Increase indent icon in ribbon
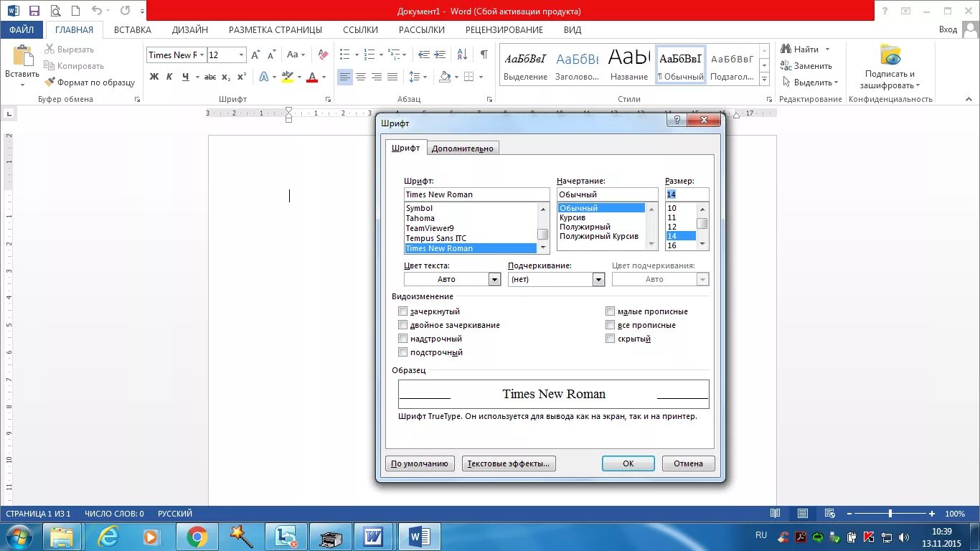The image size is (980, 551). (440, 55)
